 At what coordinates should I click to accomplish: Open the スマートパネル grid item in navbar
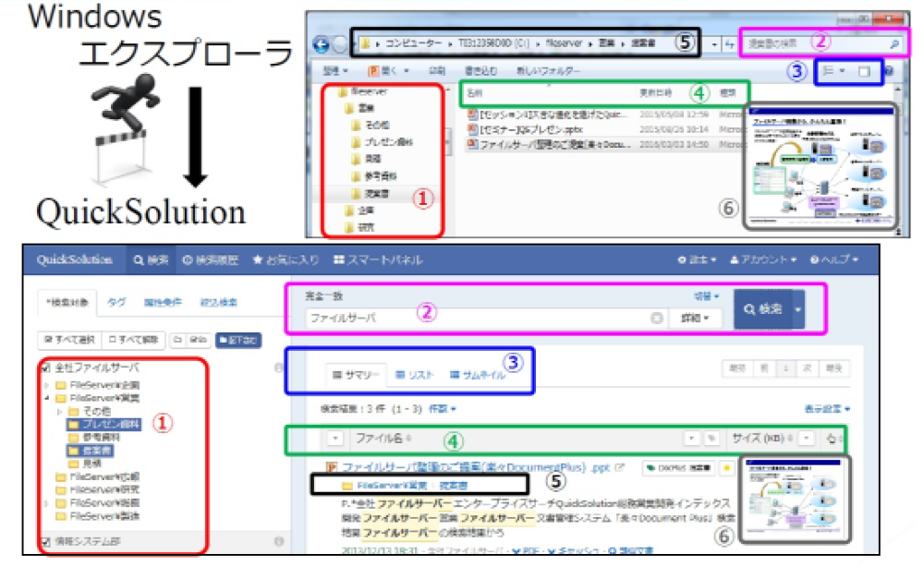(378, 259)
